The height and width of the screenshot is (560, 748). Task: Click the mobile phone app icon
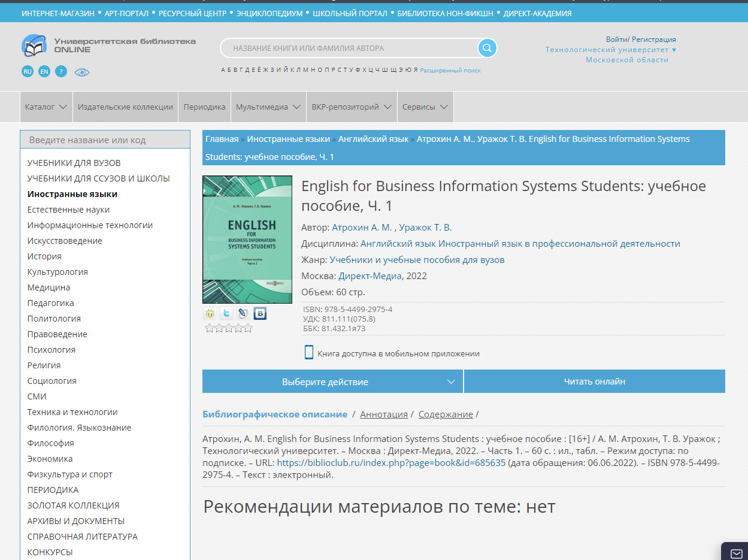pos(309,352)
